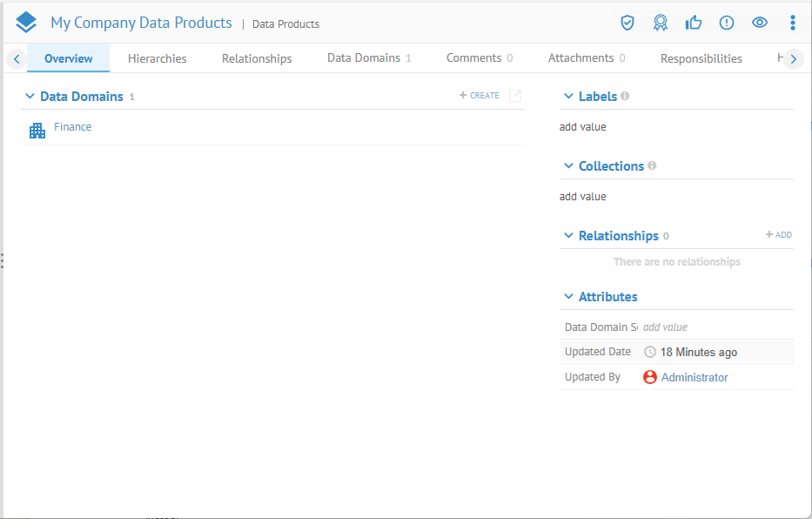Toggle the eye watch icon

(760, 23)
